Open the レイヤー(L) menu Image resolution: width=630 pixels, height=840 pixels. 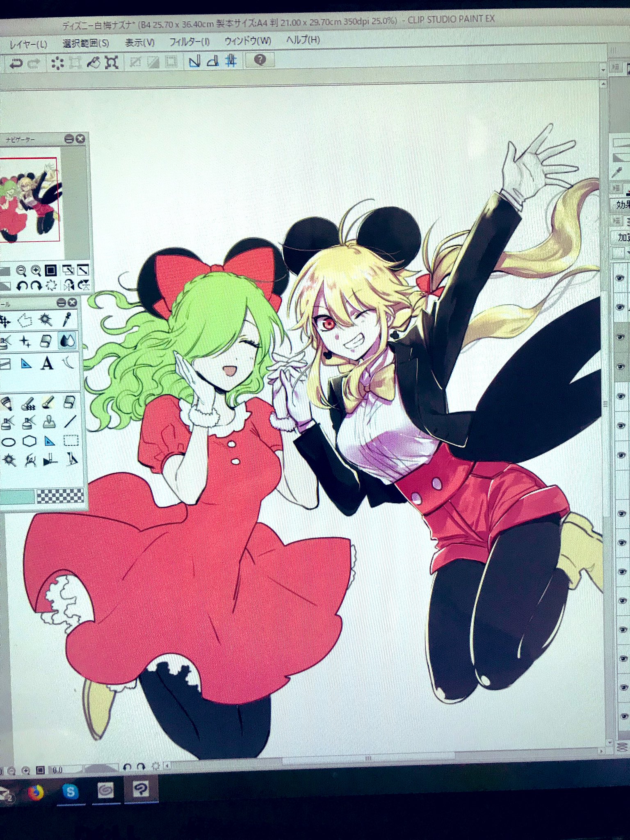coord(28,44)
